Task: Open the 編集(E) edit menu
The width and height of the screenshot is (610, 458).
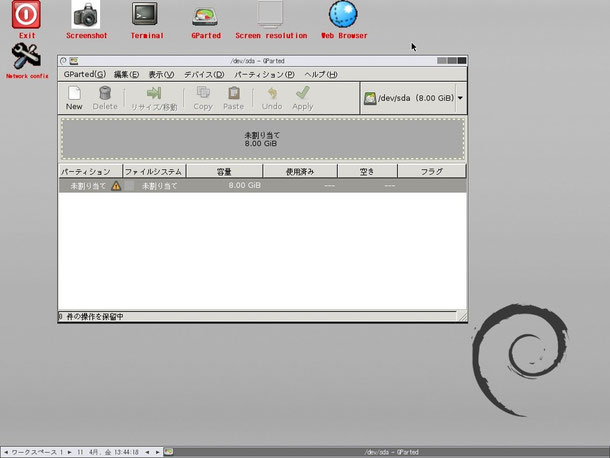Action: (x=126, y=74)
